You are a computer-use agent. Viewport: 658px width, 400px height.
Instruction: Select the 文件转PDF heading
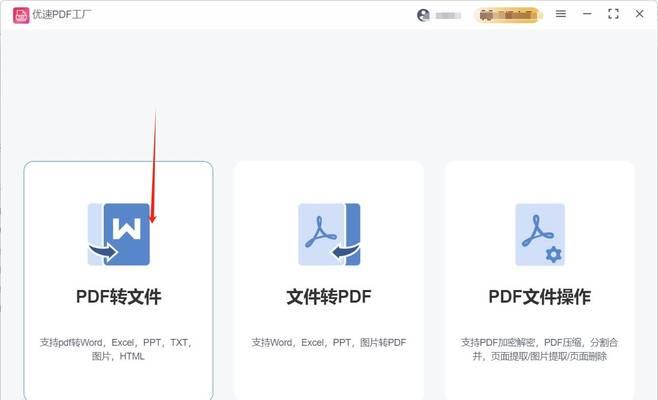[329, 297]
